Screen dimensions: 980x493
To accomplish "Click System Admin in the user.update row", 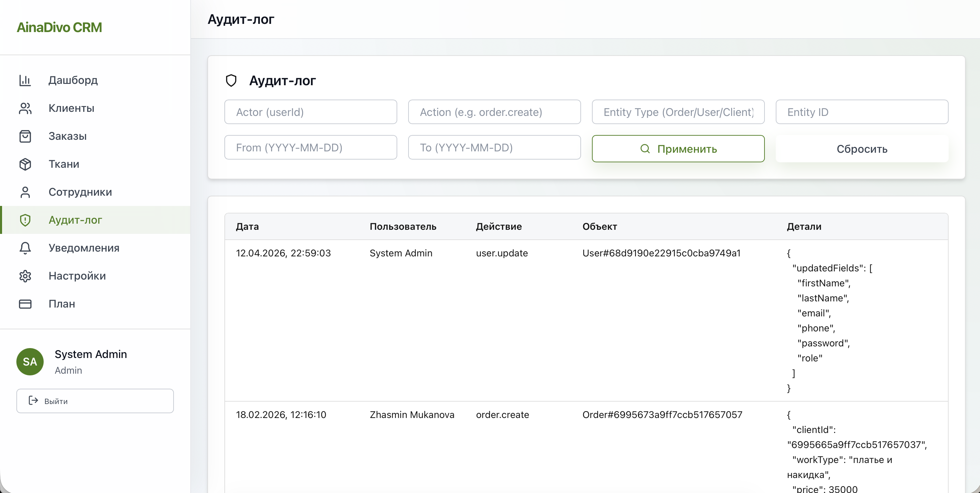I will click(401, 253).
